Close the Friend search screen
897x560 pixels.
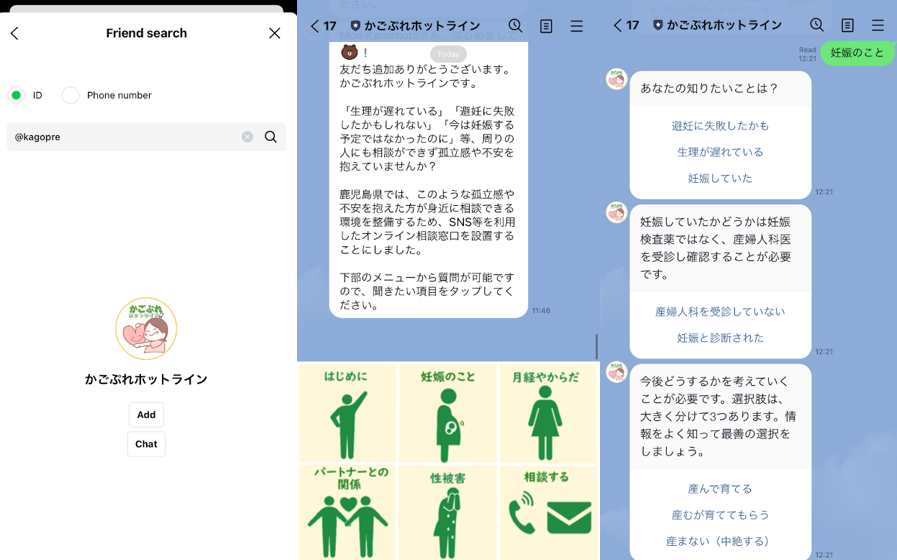click(275, 33)
